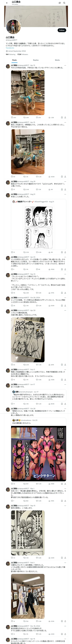Viewport: 72px width, 644px height.
Task: Click the Translate bio link
Action: (10, 48)
